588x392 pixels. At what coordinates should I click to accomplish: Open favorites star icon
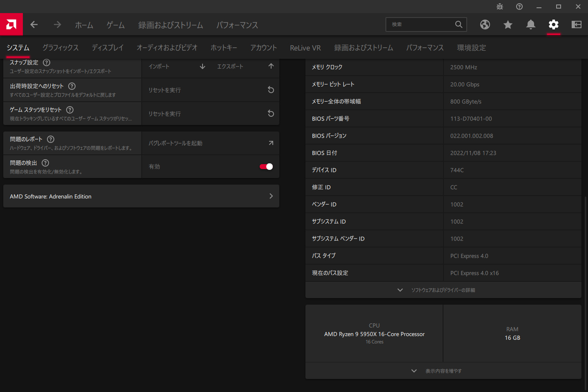508,24
